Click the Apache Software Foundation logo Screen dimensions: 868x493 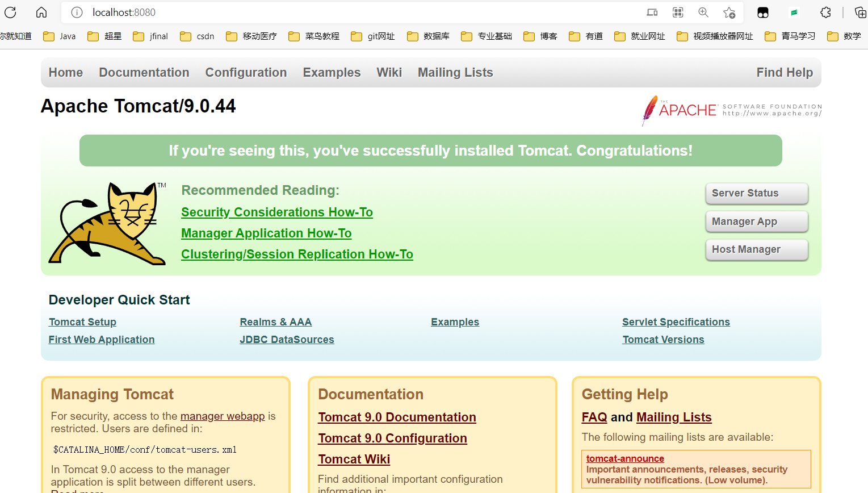(x=732, y=110)
